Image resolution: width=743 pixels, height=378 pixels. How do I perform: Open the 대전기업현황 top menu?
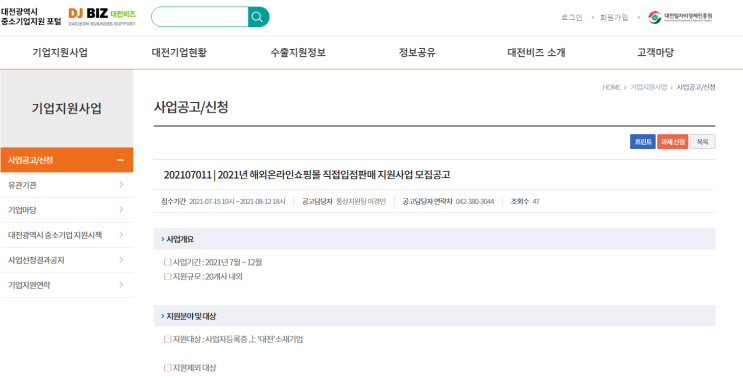click(179, 53)
